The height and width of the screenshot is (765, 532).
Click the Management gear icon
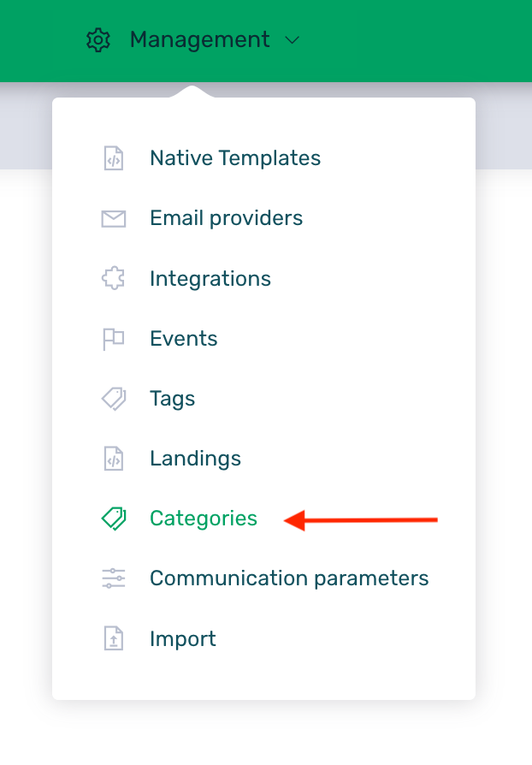(x=99, y=39)
